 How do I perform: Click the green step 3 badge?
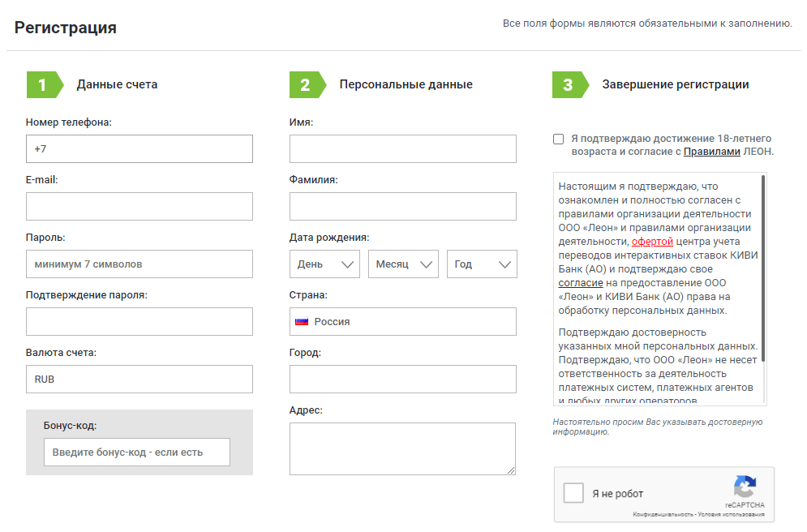[x=569, y=84]
